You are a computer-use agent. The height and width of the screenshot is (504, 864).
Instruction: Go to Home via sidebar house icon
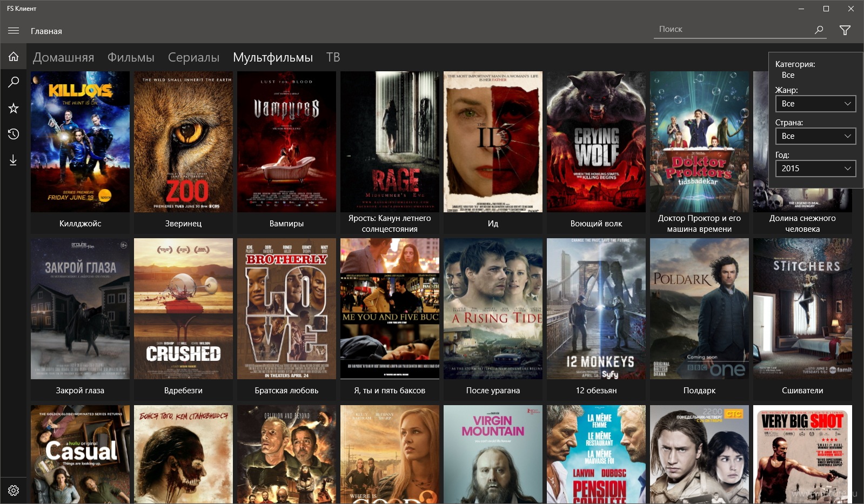pos(14,56)
